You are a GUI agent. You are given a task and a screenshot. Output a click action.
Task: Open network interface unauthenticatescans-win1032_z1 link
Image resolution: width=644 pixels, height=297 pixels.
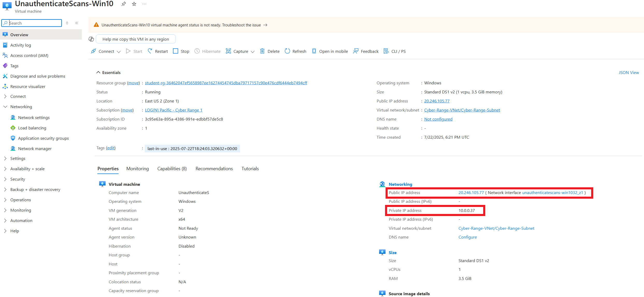point(552,192)
